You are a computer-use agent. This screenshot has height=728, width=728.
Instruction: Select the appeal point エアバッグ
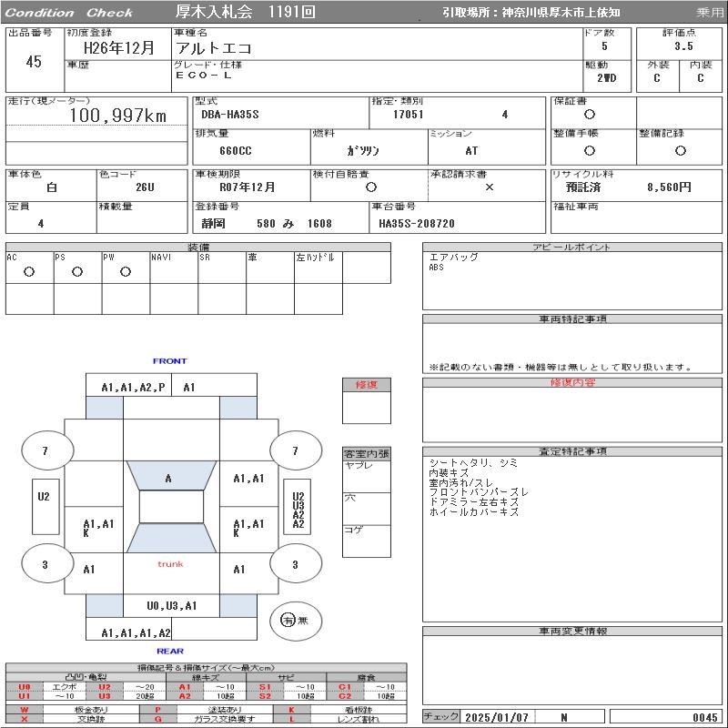pyautogui.click(x=453, y=257)
